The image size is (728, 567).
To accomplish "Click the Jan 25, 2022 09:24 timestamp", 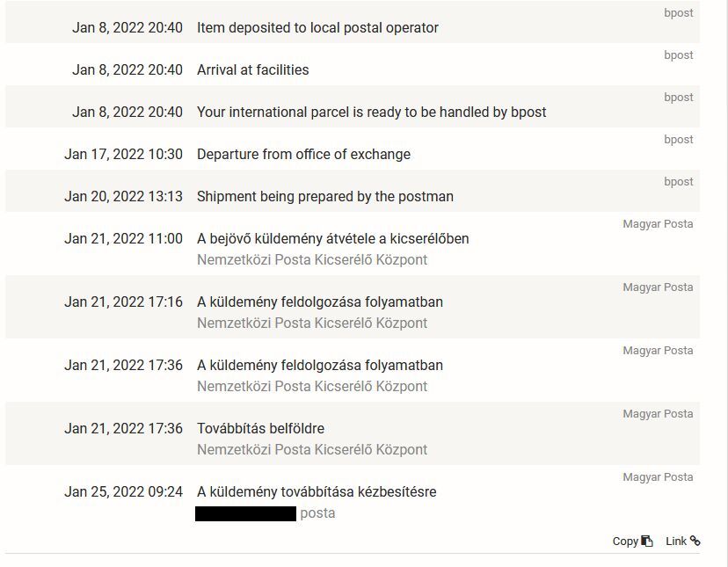I will 123,491.
